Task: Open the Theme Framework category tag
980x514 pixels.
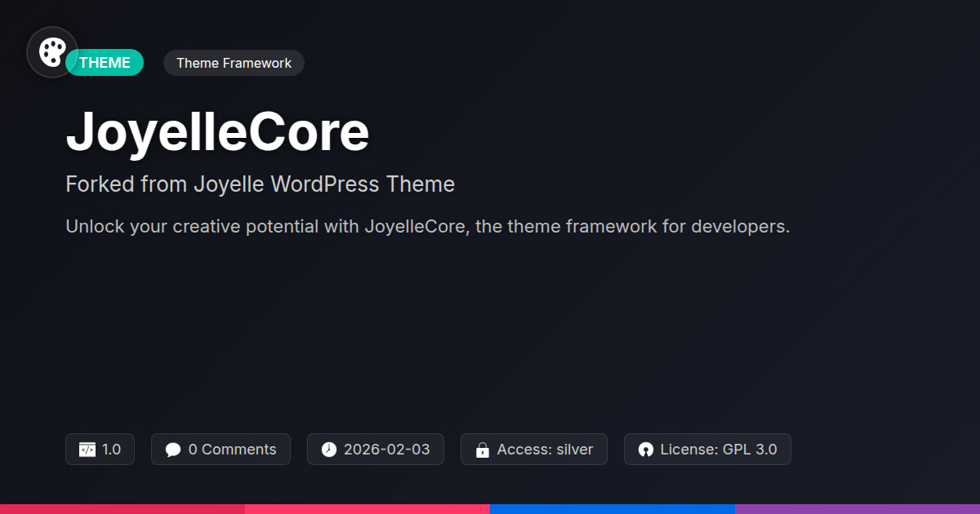Action: click(234, 63)
